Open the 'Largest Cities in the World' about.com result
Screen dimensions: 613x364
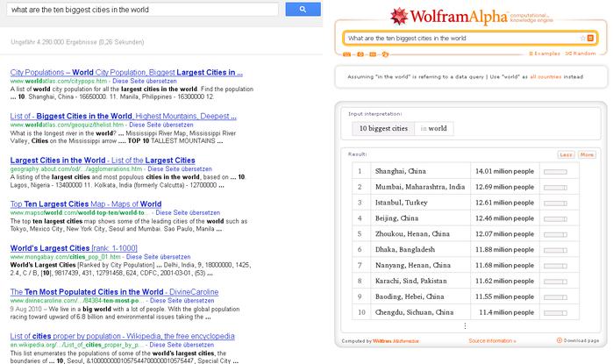pos(103,161)
